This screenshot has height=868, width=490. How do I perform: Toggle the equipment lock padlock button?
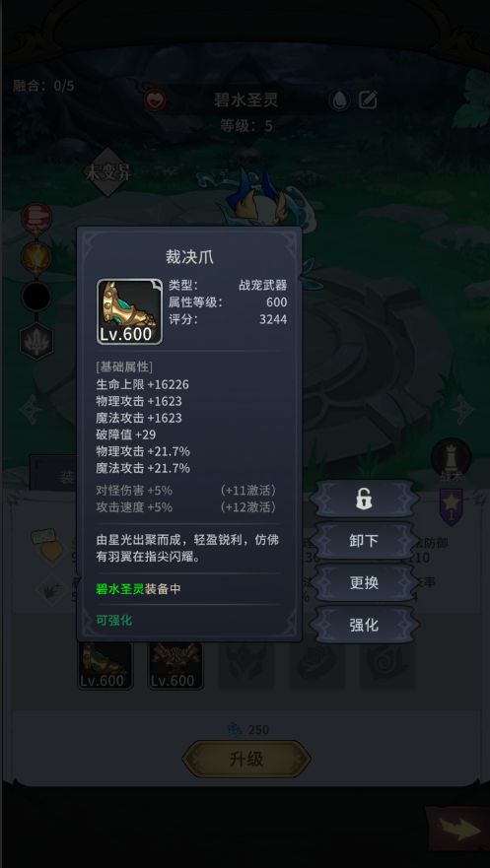[364, 500]
